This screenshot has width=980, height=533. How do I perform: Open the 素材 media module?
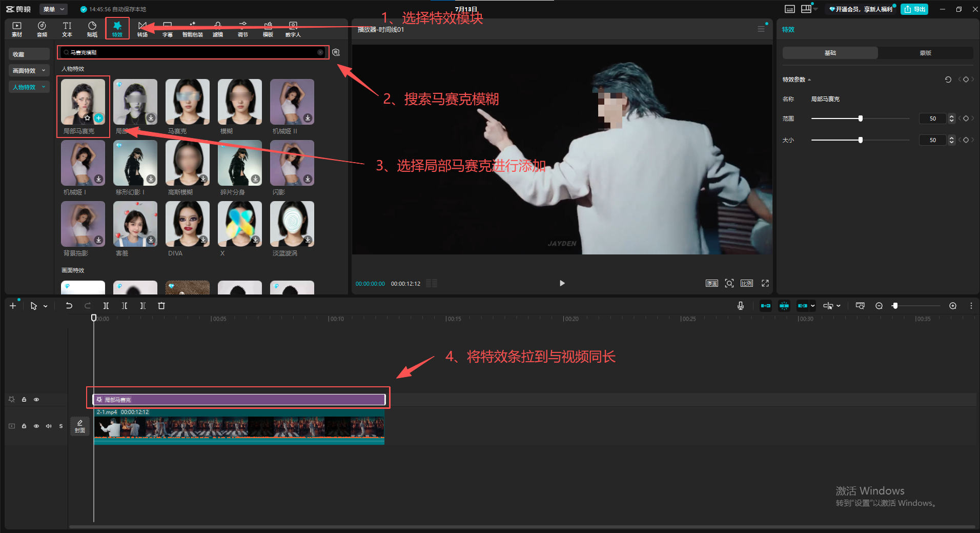click(x=17, y=29)
